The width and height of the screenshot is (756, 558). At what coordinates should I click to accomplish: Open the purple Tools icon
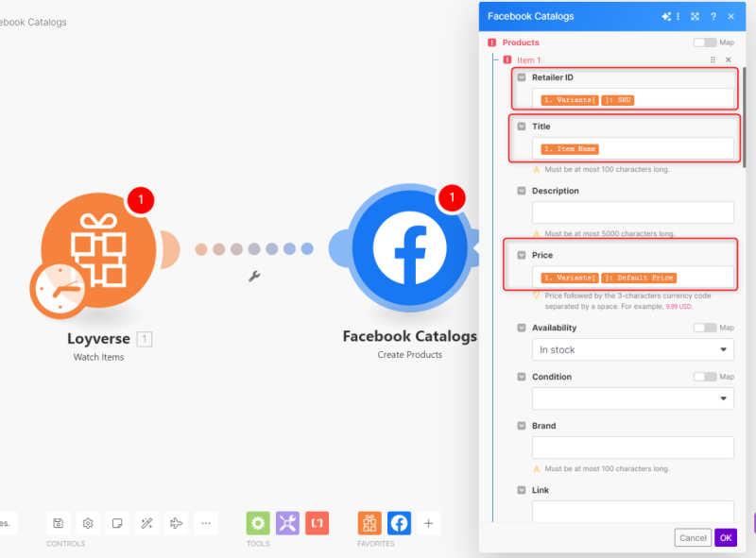288,523
